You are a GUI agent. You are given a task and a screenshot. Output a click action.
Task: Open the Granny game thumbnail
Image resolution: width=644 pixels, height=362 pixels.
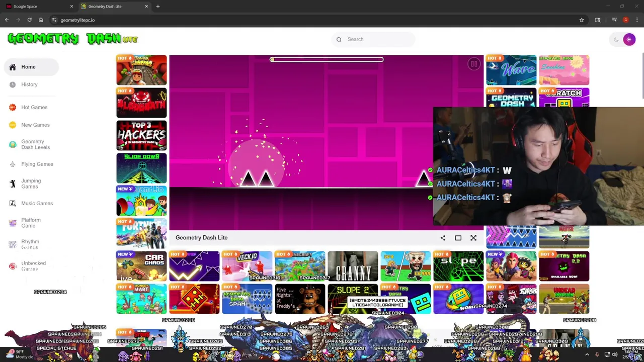click(x=353, y=266)
